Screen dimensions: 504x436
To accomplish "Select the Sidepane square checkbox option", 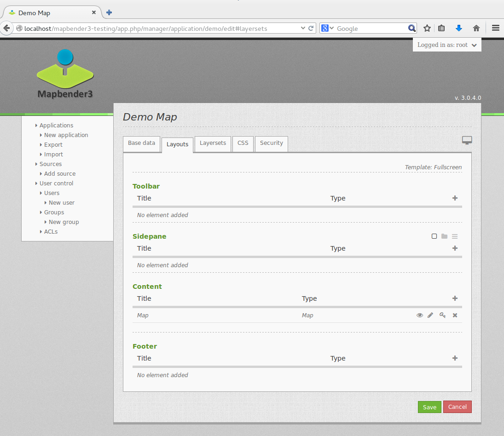I will tap(434, 236).
